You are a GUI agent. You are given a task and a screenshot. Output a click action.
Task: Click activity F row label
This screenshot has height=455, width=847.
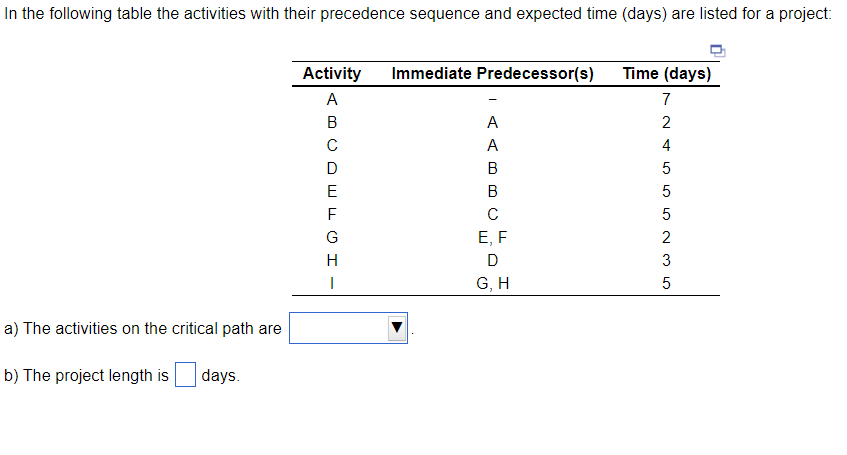click(332, 215)
